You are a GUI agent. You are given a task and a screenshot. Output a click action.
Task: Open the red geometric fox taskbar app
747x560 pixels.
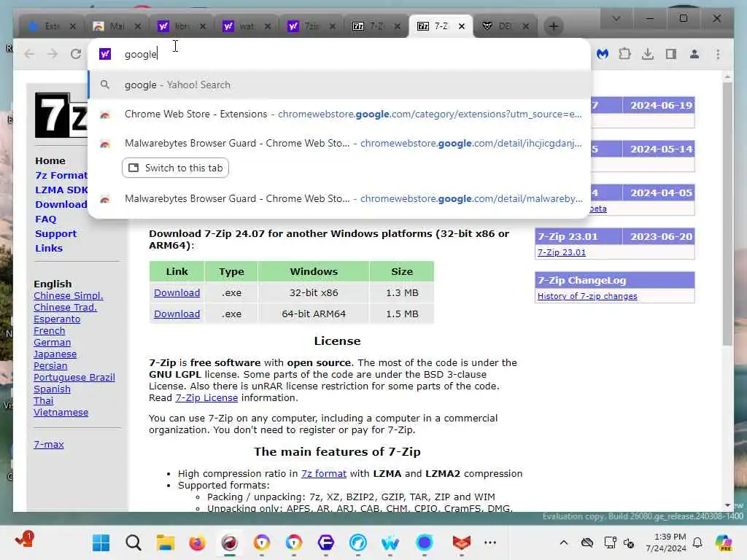(461, 542)
